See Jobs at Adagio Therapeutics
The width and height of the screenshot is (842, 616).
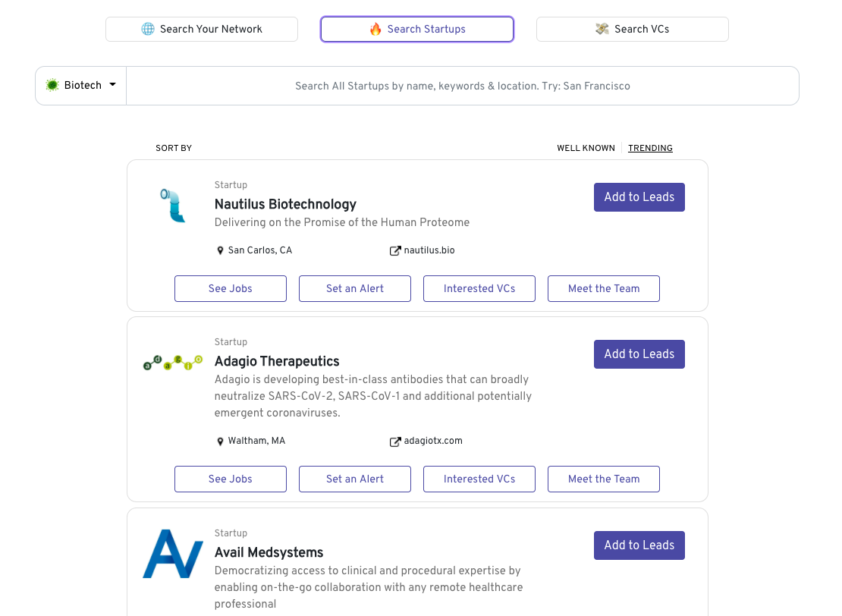point(231,479)
